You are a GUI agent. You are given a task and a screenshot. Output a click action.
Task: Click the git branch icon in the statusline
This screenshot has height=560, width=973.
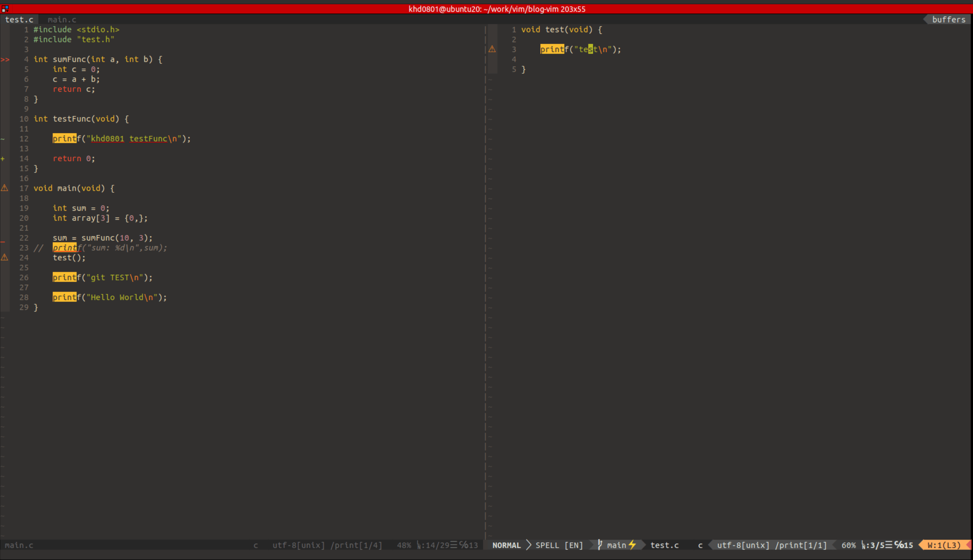coord(600,545)
